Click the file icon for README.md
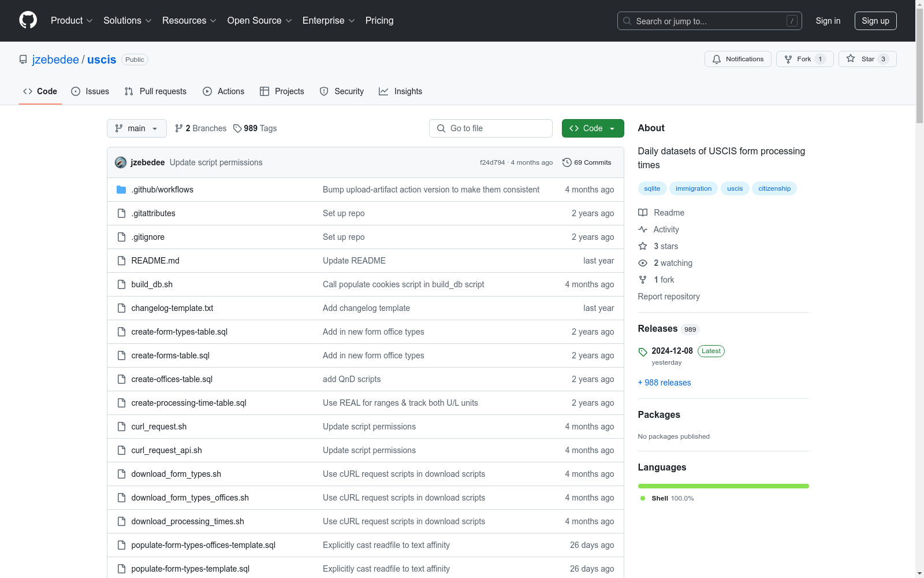Image resolution: width=924 pixels, height=578 pixels. point(121,261)
